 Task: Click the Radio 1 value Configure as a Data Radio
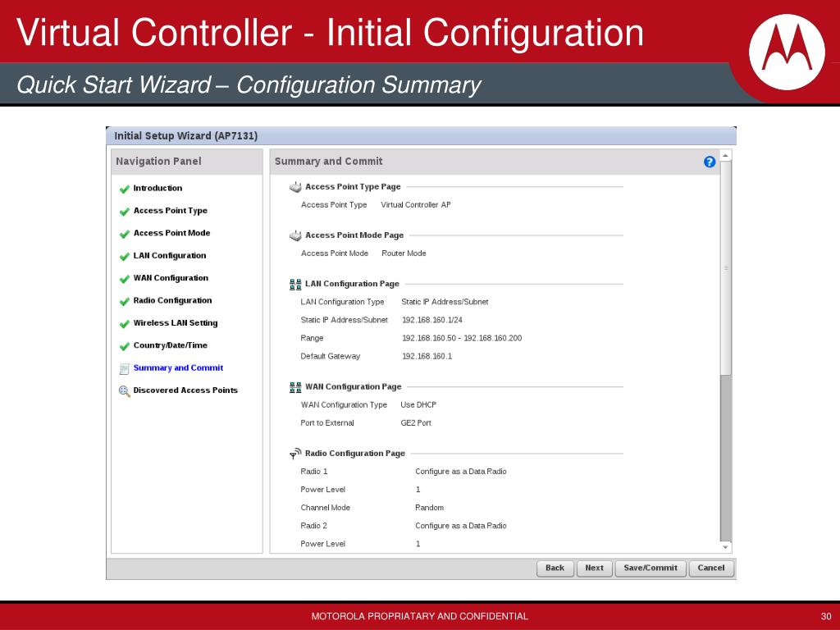[461, 472]
